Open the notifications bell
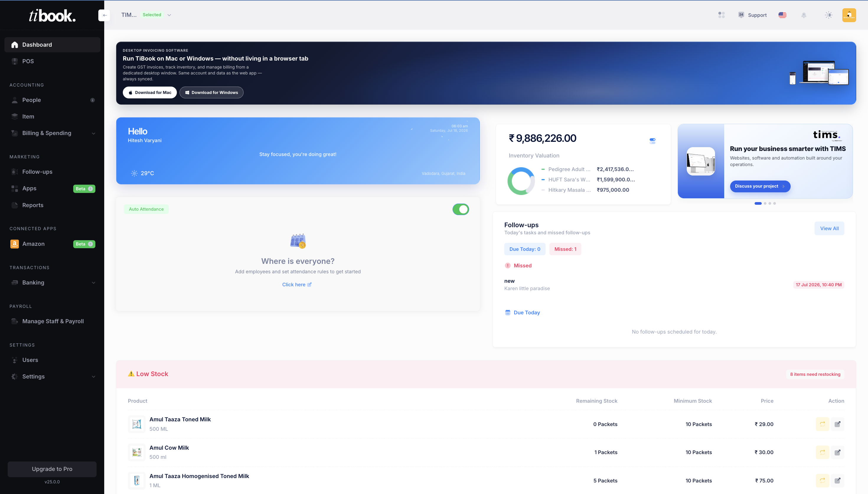The width and height of the screenshot is (868, 494). [x=804, y=15]
